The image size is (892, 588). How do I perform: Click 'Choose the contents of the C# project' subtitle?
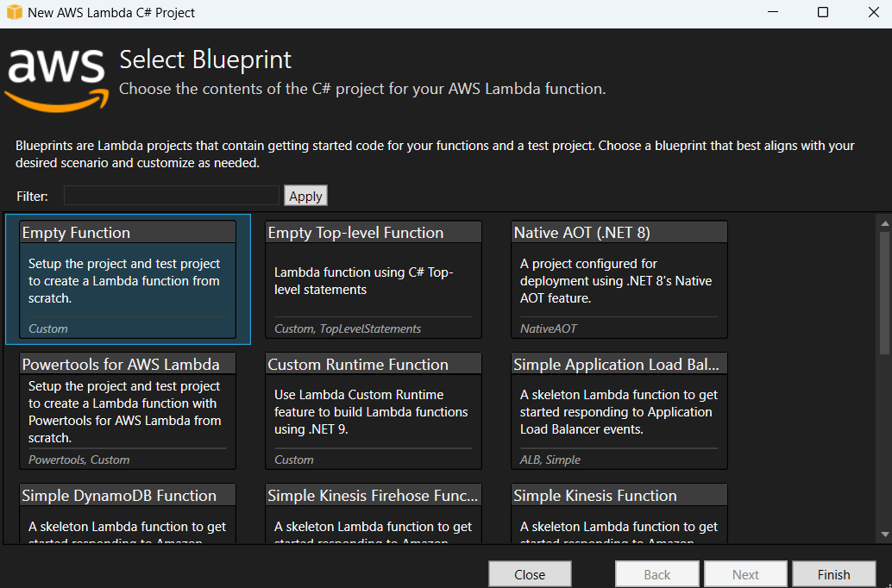point(362,89)
